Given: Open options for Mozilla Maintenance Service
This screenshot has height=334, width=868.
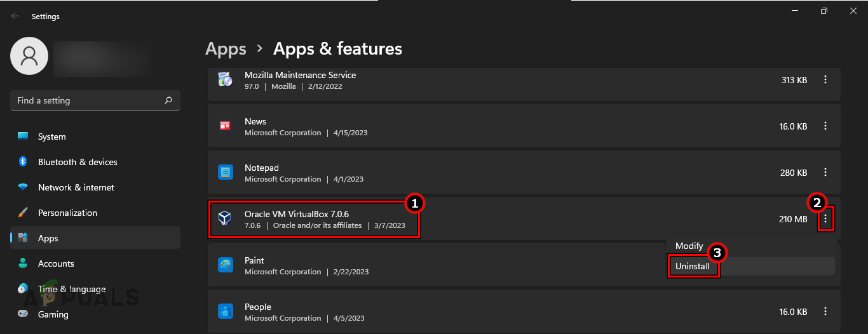Looking at the screenshot, I should point(825,79).
